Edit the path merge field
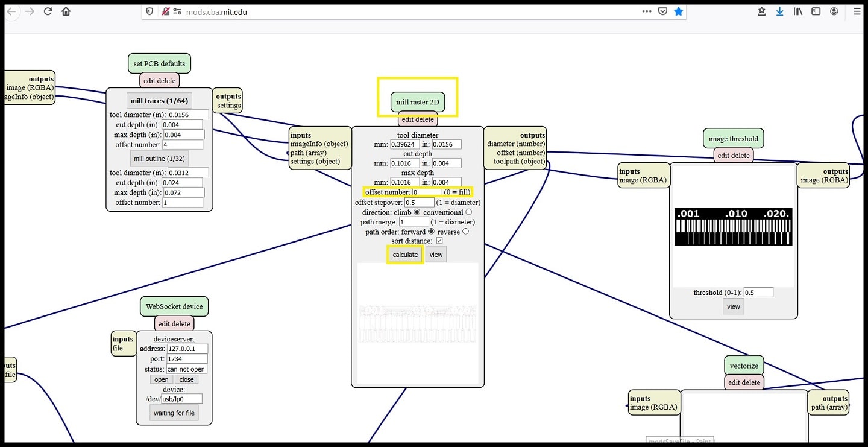868x447 pixels. pos(414,222)
